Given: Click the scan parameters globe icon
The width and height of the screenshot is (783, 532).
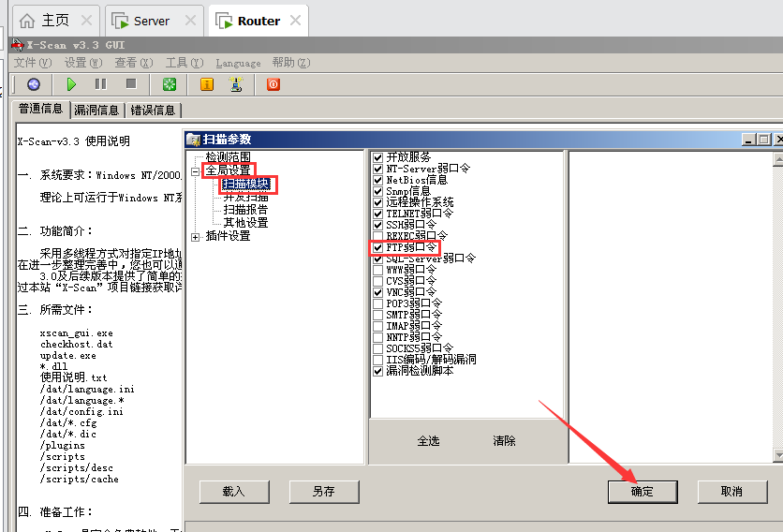Looking at the screenshot, I should (34, 84).
